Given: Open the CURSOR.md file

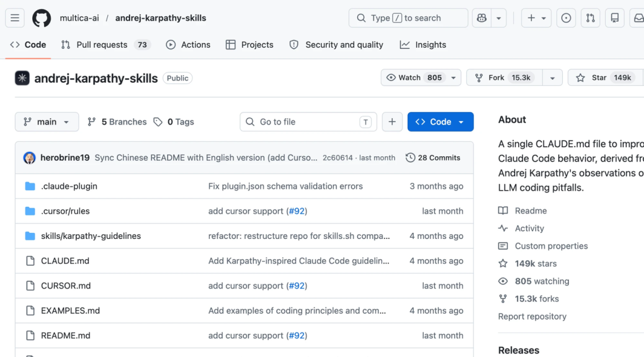Looking at the screenshot, I should (66, 285).
